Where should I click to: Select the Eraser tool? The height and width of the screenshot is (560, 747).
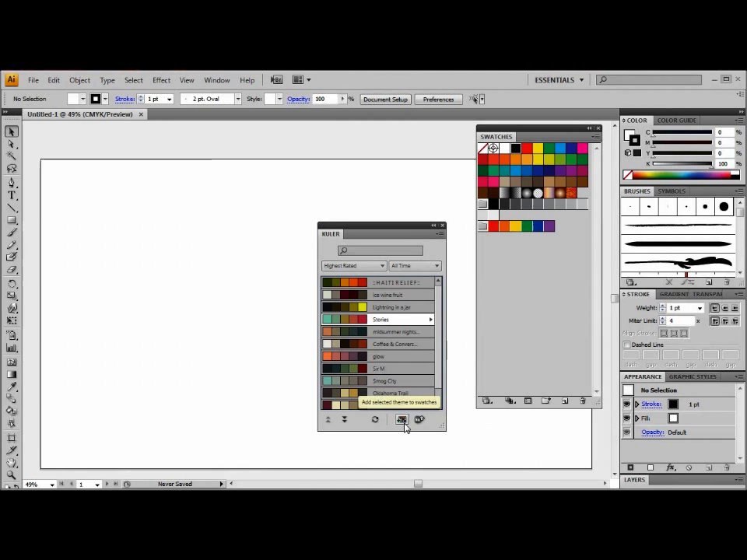tap(12, 270)
